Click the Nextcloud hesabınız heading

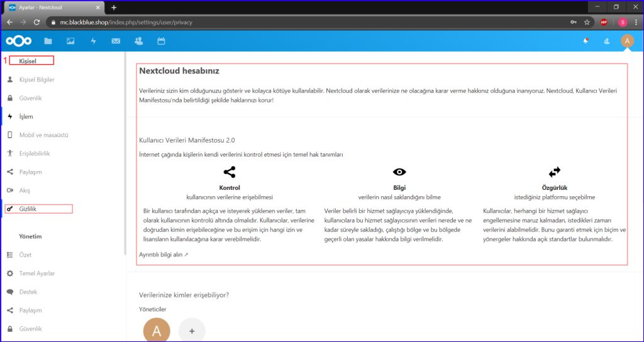click(179, 70)
